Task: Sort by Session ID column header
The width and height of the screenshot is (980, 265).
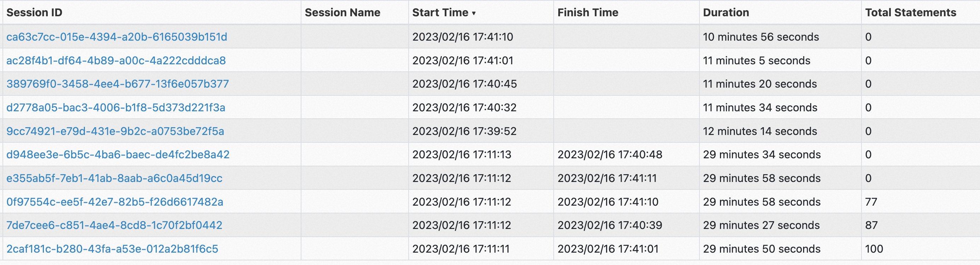Action: (34, 13)
